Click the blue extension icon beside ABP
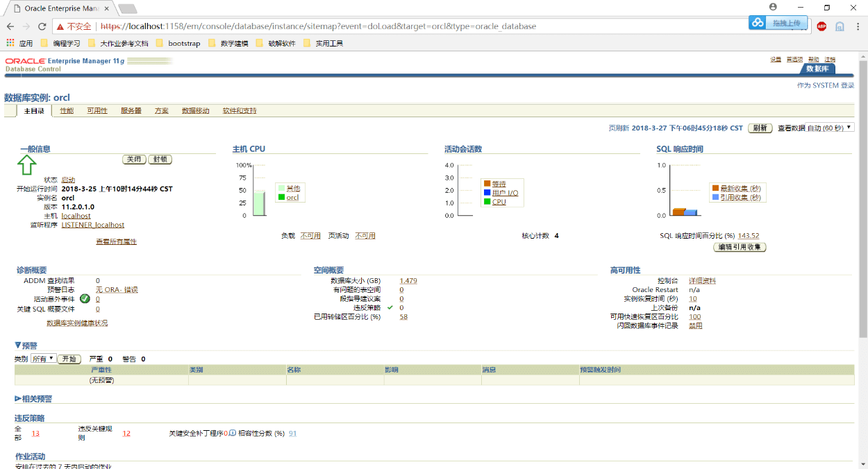Viewport: 868px width, 469px height. pos(840,26)
